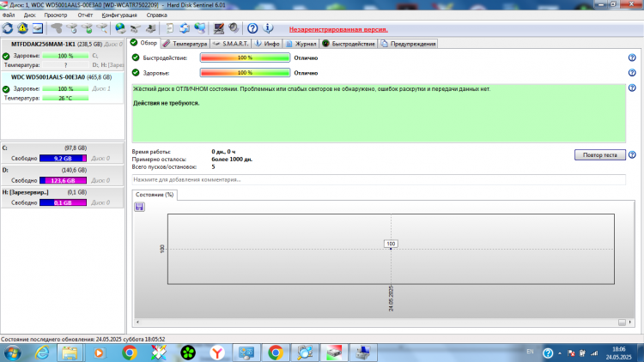The image size is (644, 362).
Task: Click the refresh disk status toolbar icon
Action: (x=8, y=28)
